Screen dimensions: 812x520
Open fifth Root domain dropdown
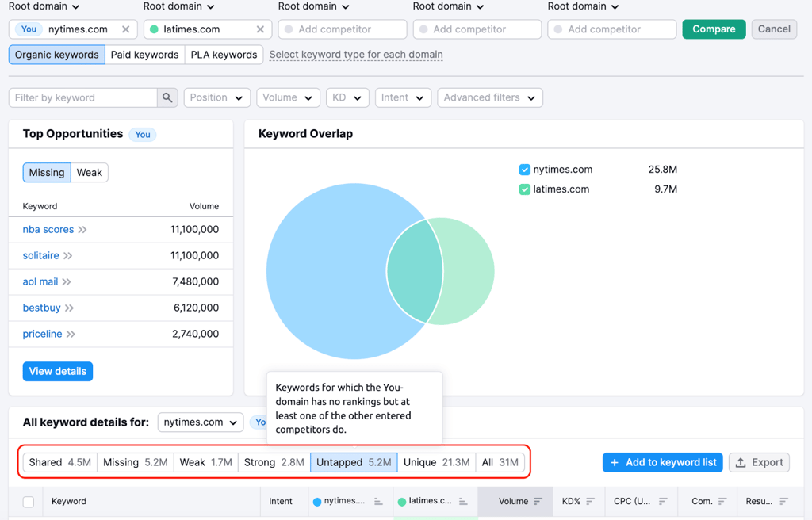click(x=583, y=6)
